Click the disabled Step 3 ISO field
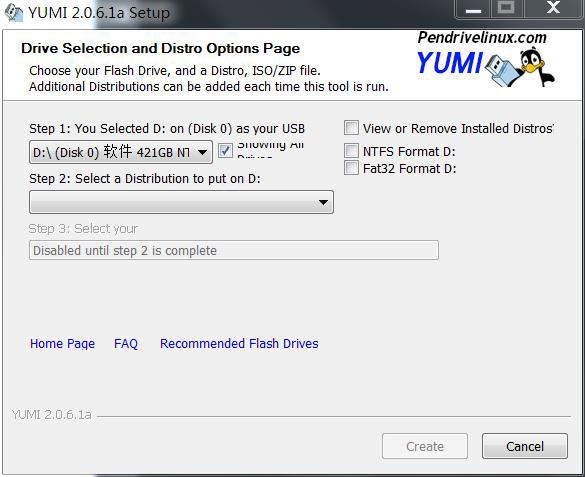This screenshot has height=477, width=585. click(x=234, y=250)
